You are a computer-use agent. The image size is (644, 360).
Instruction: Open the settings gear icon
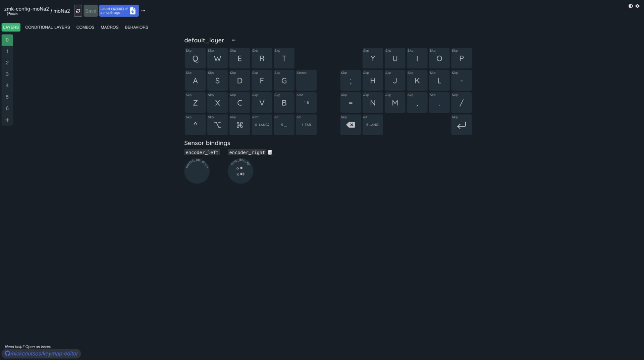[x=638, y=6]
